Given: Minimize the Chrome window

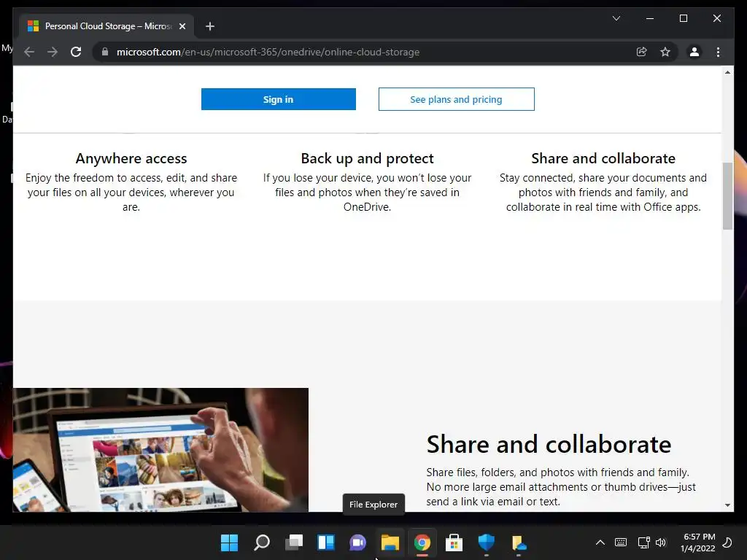Looking at the screenshot, I should coord(650,18).
